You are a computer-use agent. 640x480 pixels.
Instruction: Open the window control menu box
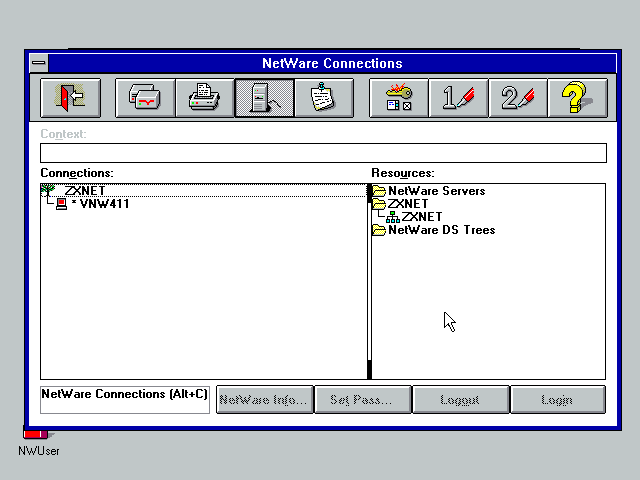click(x=39, y=63)
